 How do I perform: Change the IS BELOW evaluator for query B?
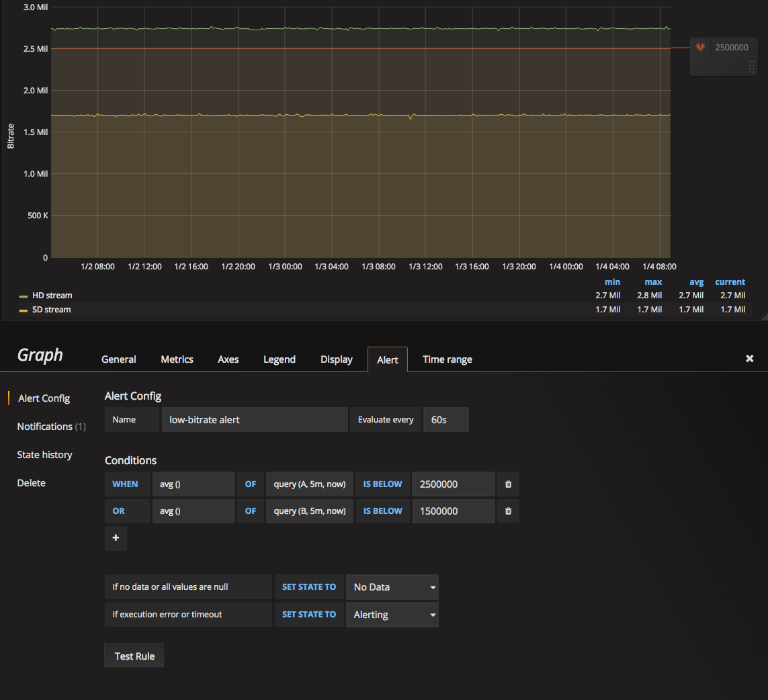(x=382, y=511)
